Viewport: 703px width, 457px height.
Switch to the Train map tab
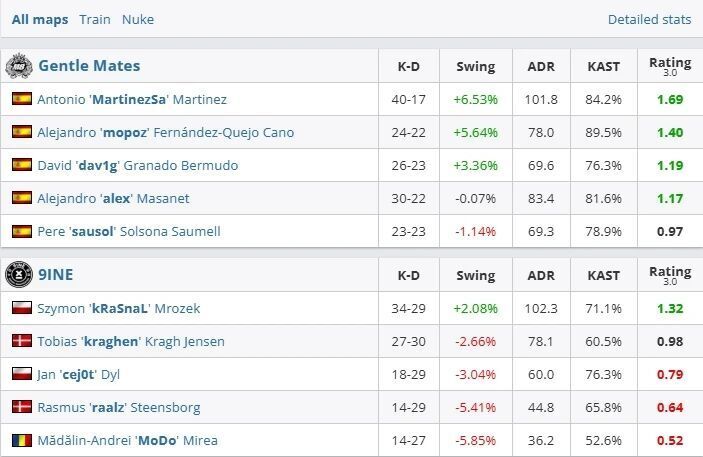[x=95, y=19]
